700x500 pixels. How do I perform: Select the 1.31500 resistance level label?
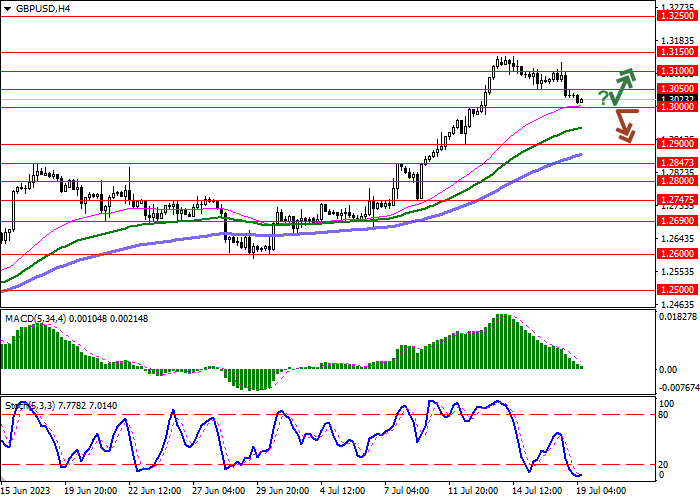[x=677, y=52]
